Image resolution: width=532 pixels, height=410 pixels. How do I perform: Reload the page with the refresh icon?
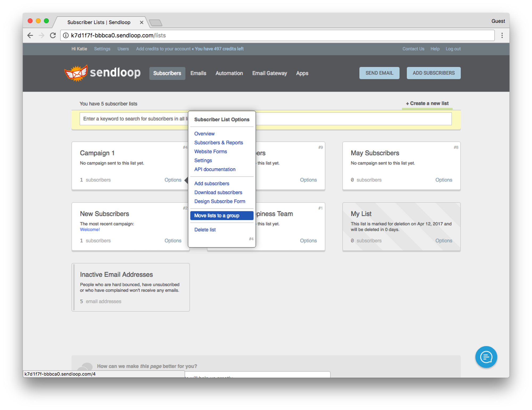pyautogui.click(x=53, y=35)
